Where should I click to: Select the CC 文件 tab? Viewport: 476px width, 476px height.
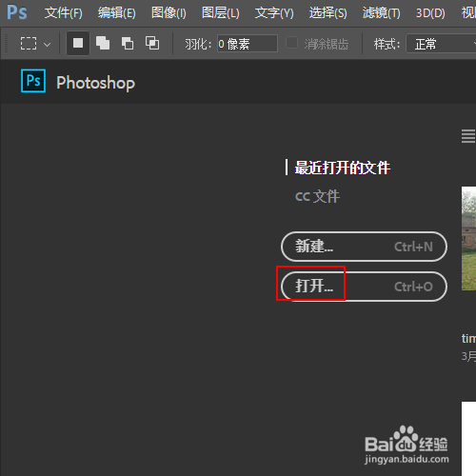[318, 196]
